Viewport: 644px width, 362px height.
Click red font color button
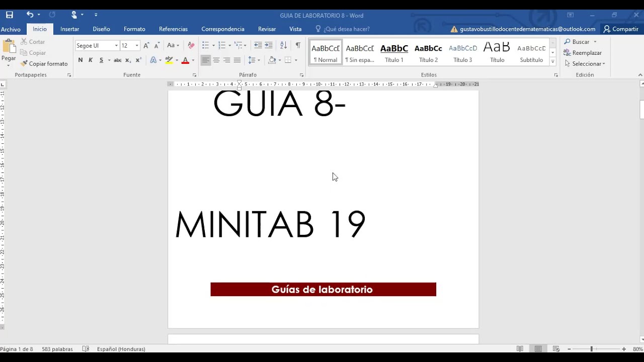click(185, 60)
